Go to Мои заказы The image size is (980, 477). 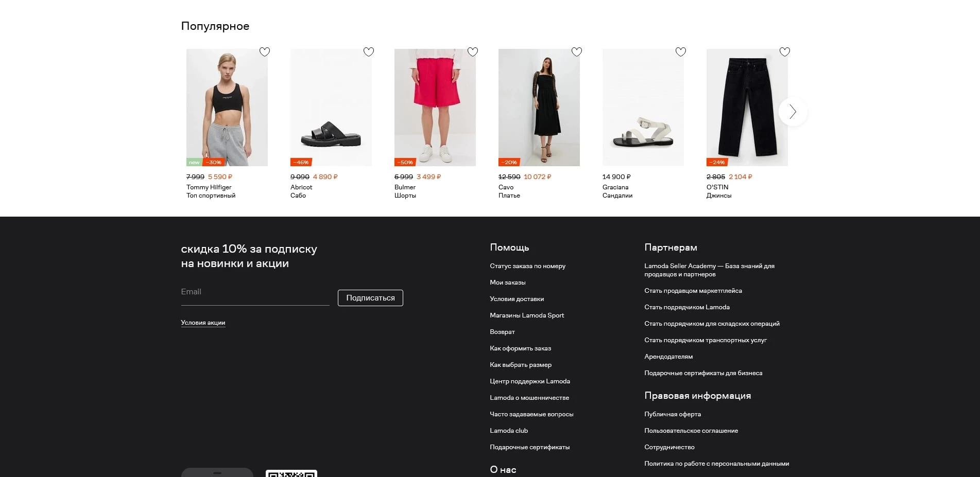click(507, 282)
